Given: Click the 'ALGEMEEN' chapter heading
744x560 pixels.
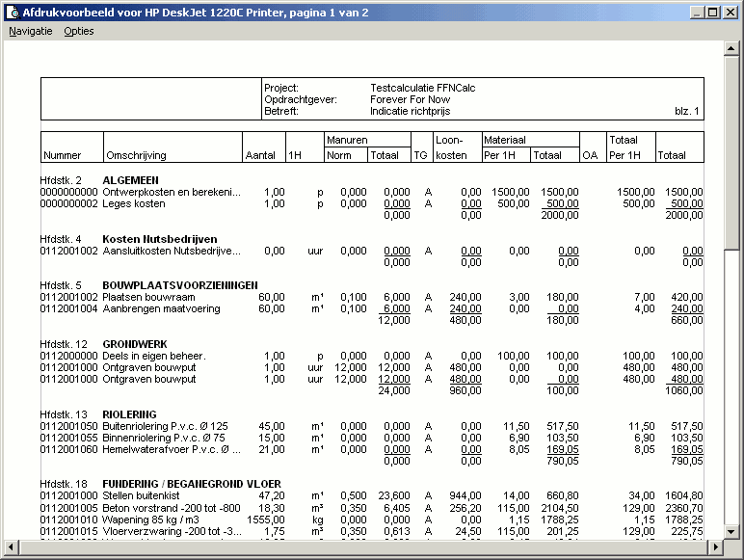Looking at the screenshot, I should click(x=130, y=180).
